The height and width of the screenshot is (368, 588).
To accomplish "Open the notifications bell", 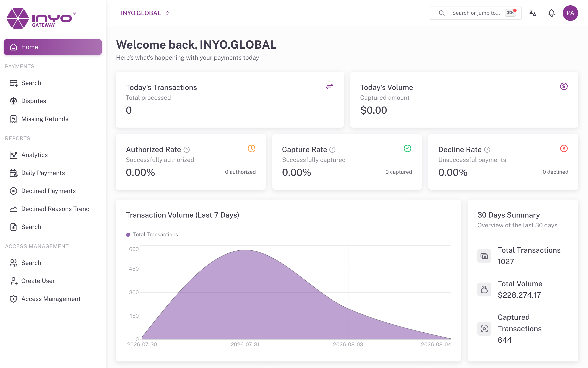I will [551, 13].
